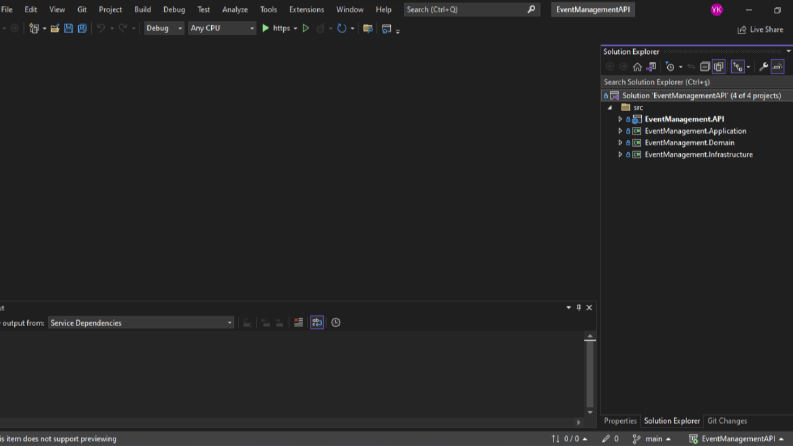Click the Search Solution Explorer input field

tap(697, 82)
